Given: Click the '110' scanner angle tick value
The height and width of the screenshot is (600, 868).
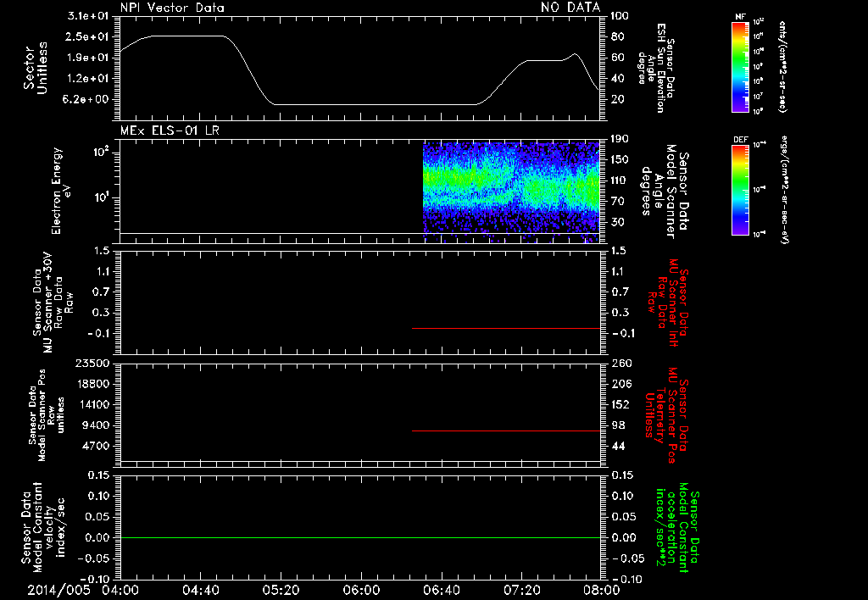Looking at the screenshot, I should pyautogui.click(x=620, y=181).
